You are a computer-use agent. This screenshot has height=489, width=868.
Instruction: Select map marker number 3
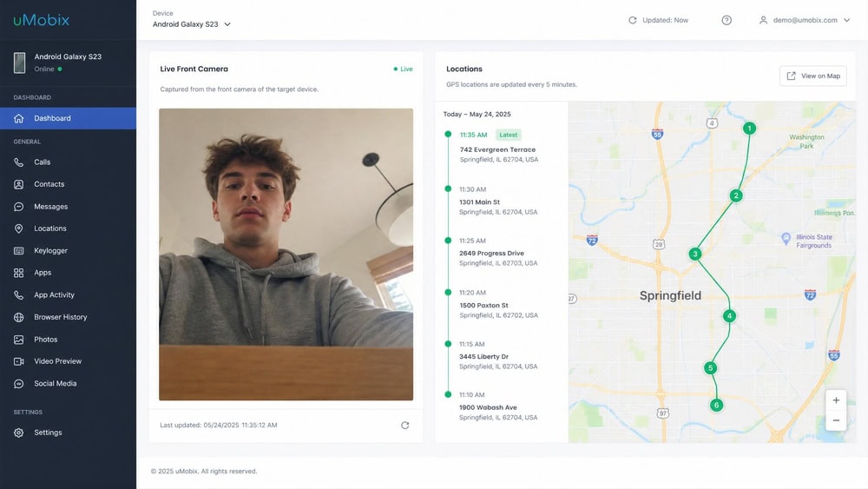tap(694, 254)
